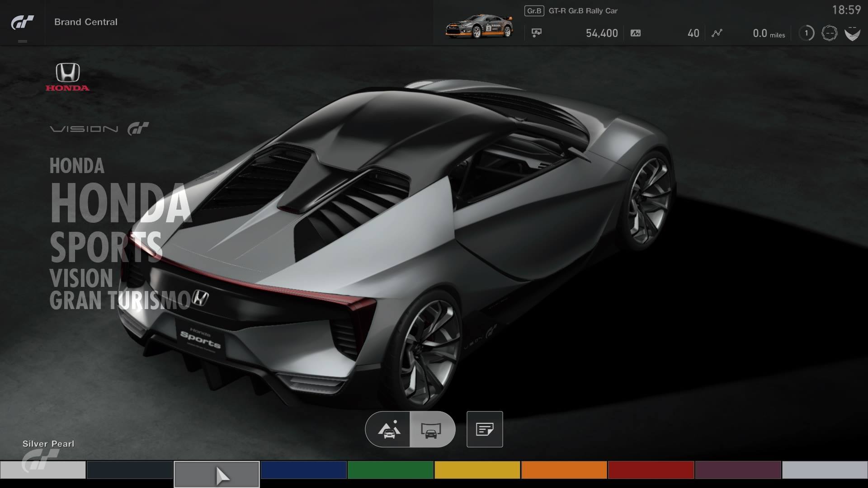The height and width of the screenshot is (488, 868).
Task: Click the Vision GT logo
Action: [x=99, y=129]
